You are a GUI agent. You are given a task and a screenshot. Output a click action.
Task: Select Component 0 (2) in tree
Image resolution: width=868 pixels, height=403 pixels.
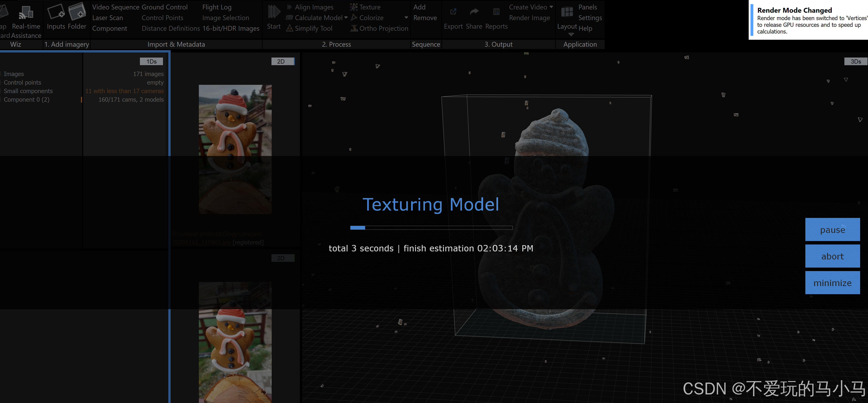27,100
